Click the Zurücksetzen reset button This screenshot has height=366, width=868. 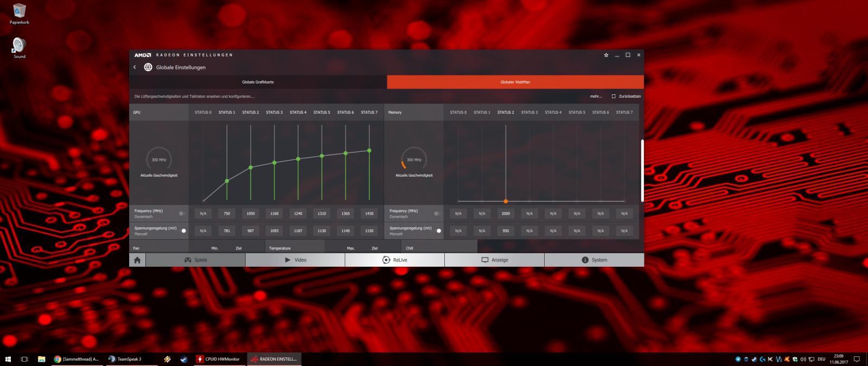(626, 96)
